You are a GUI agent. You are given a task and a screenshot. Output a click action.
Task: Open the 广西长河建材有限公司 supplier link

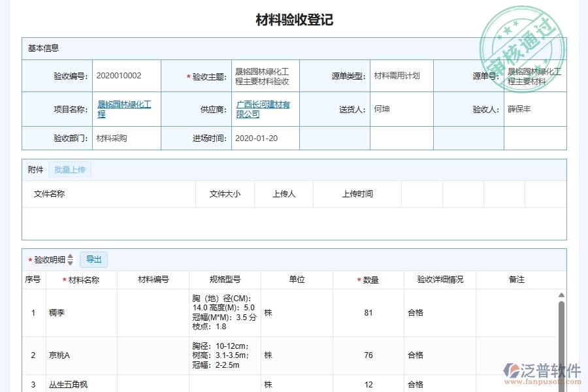pos(263,108)
